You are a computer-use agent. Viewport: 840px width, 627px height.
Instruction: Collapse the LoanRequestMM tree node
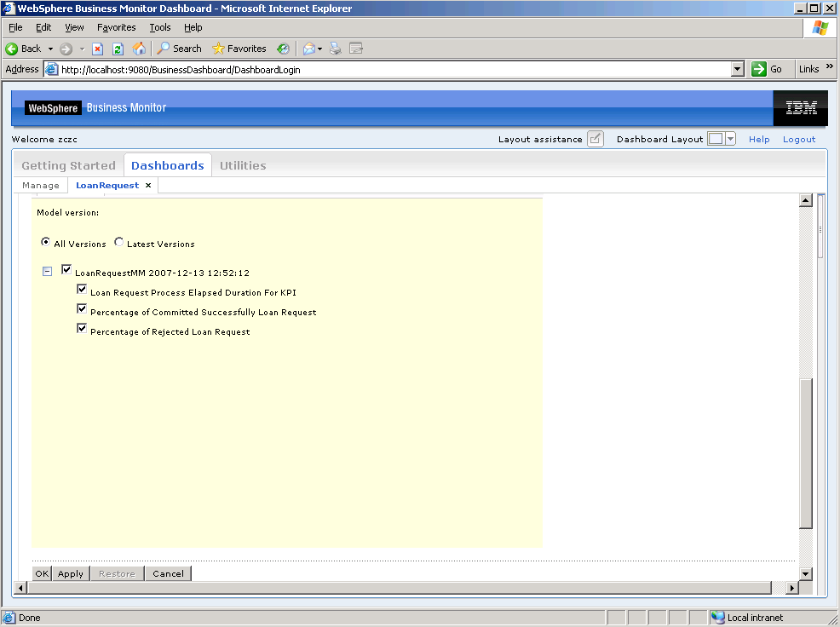[x=47, y=271]
